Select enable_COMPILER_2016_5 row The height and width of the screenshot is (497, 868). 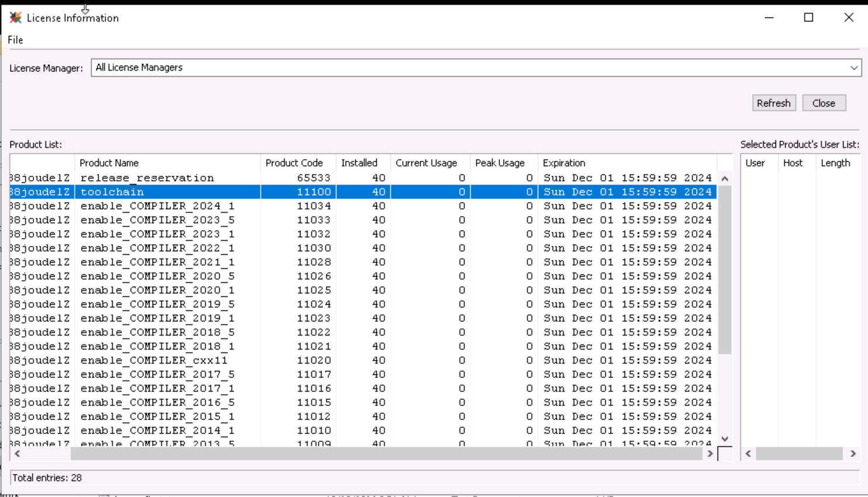363,402
